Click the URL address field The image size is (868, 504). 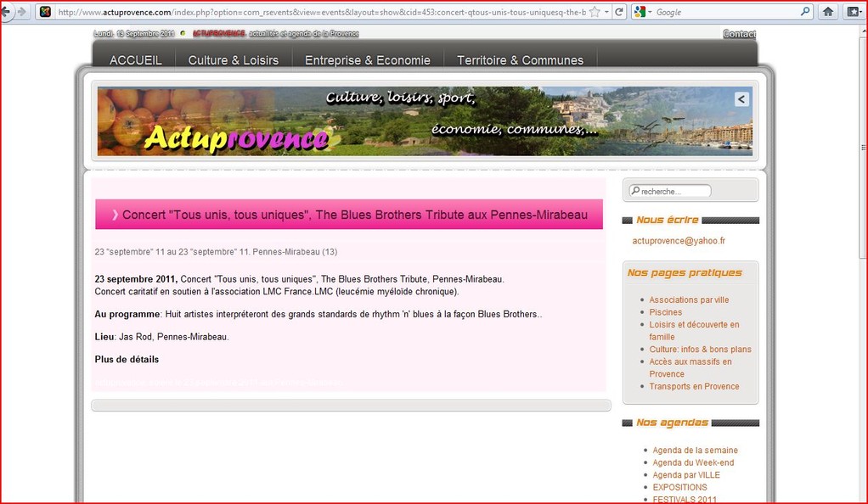(x=321, y=12)
